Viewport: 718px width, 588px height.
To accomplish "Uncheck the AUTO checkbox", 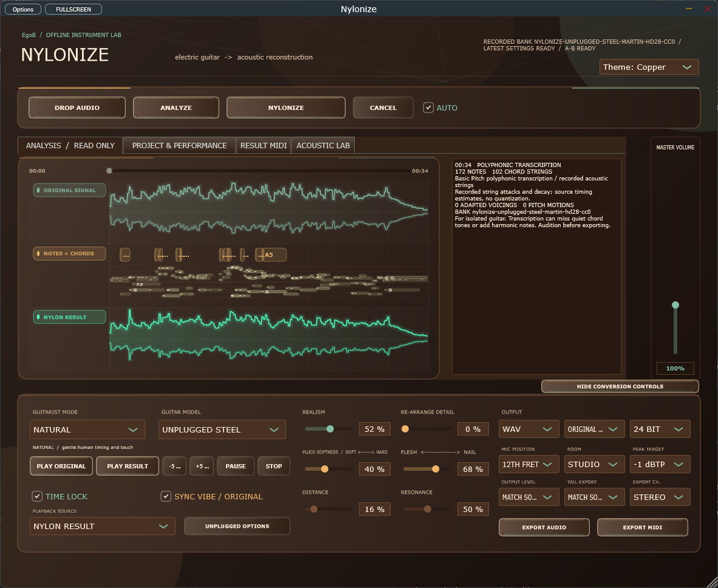I will point(428,108).
